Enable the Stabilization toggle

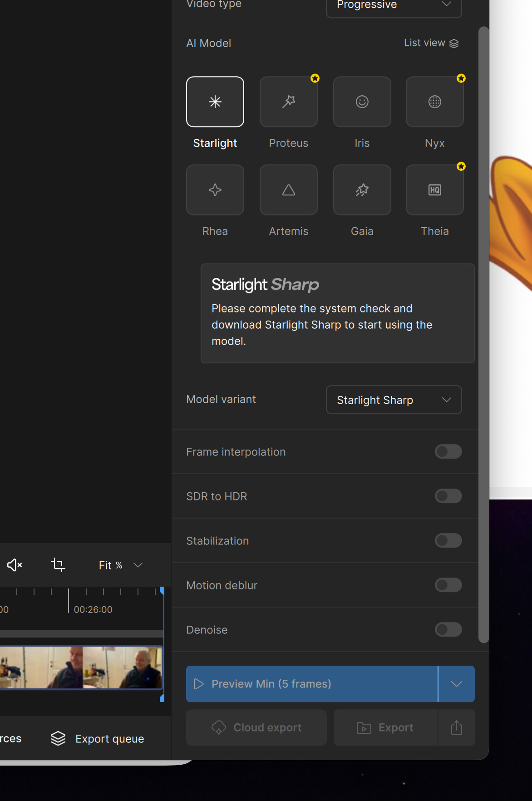point(448,540)
